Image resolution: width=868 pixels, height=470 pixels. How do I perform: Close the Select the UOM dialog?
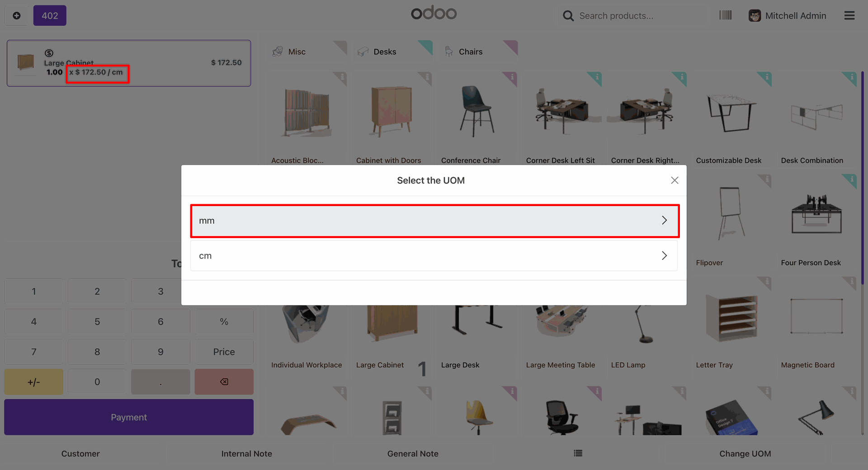pos(675,180)
